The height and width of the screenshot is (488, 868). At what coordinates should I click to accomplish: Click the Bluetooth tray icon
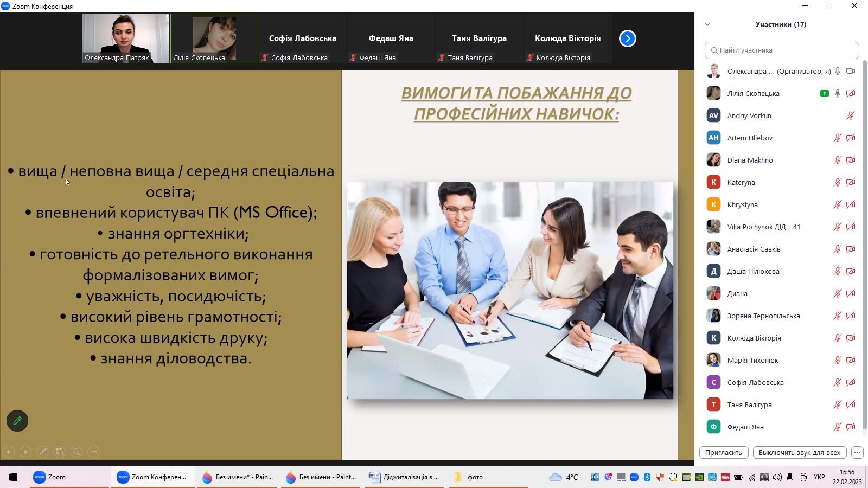point(647,477)
